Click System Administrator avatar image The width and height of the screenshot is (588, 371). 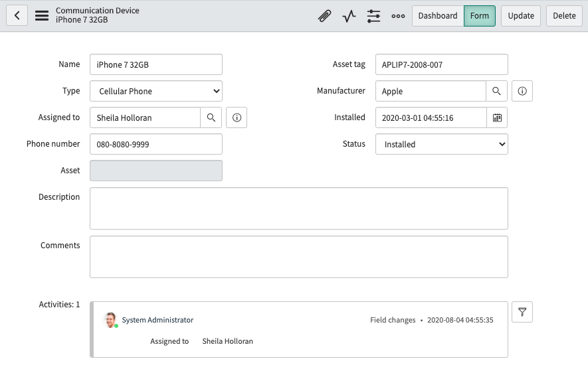pos(110,320)
